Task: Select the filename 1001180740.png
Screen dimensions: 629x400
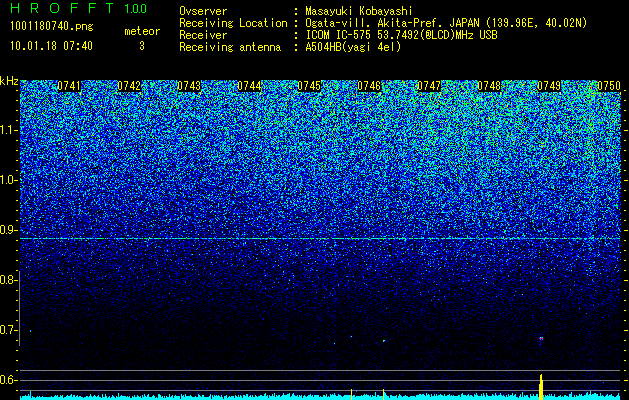Action: 52,27
